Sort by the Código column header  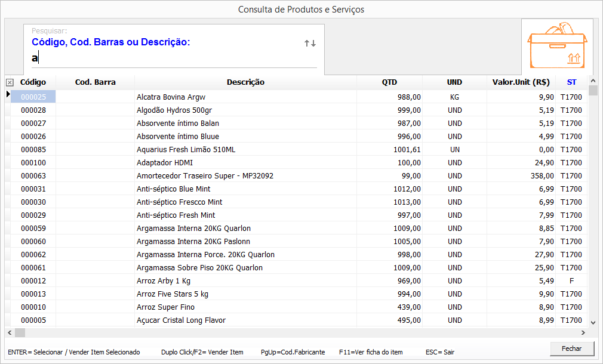click(x=33, y=82)
